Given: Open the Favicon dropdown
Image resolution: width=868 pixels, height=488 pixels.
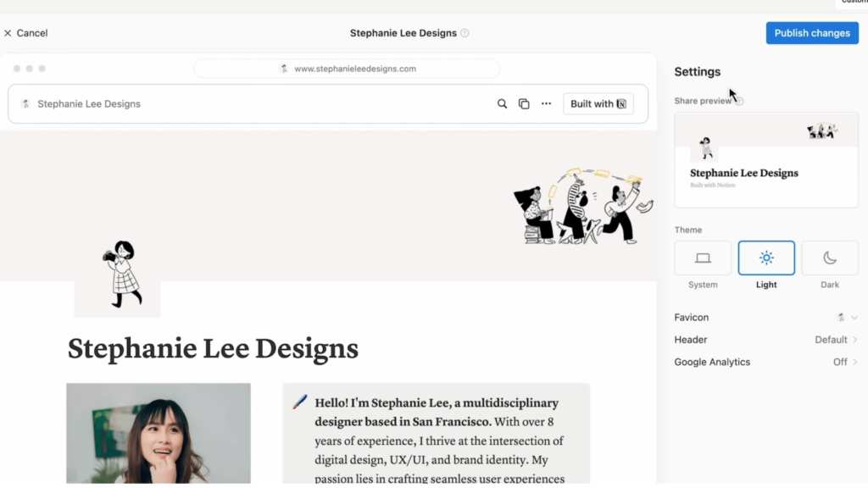Looking at the screenshot, I should click(x=847, y=318).
